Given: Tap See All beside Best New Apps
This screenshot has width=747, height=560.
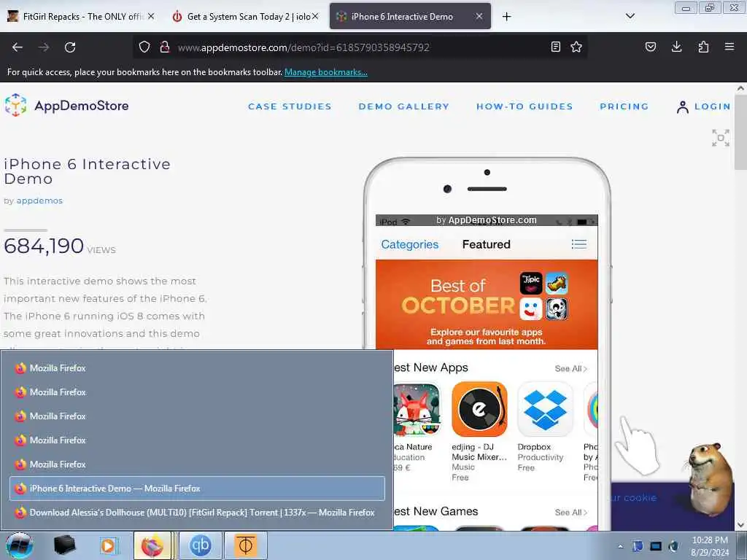Looking at the screenshot, I should pos(570,368).
